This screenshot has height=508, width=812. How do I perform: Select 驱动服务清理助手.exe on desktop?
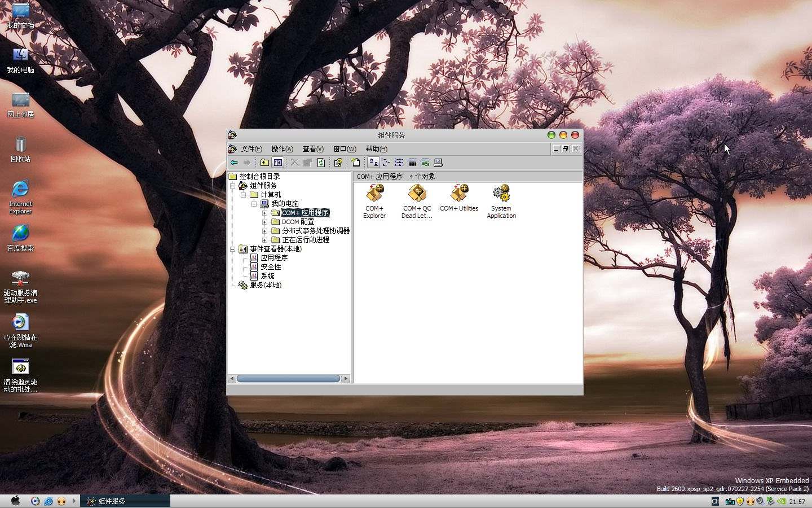click(20, 287)
